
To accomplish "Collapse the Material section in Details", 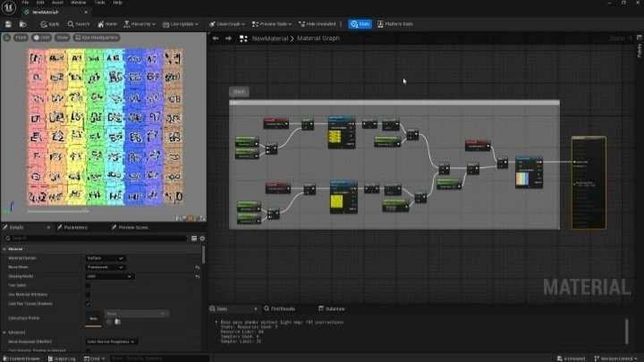I will tap(4, 248).
